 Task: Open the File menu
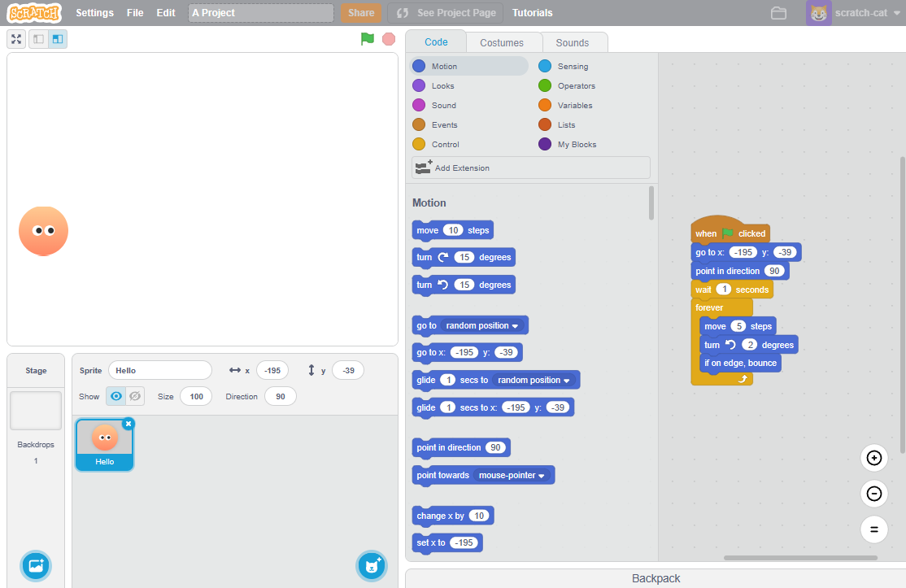135,13
